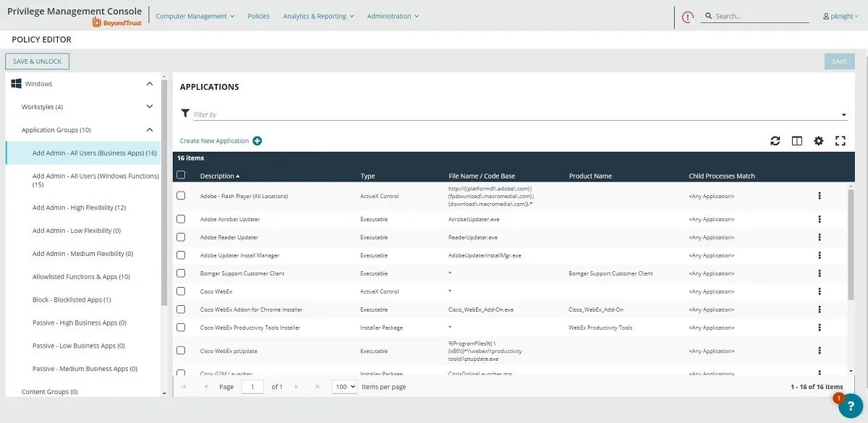Check Cisco WebEx Addon for Chrome Installer checkbox

pos(181,309)
